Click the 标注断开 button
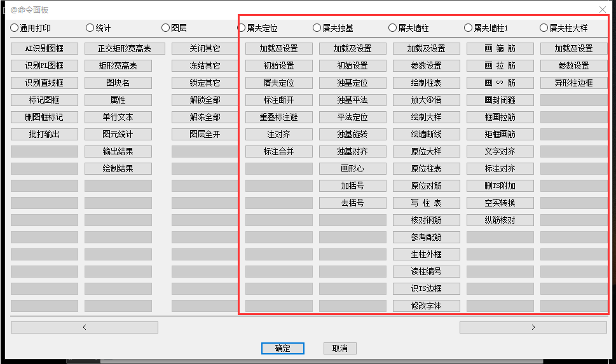 tap(279, 100)
